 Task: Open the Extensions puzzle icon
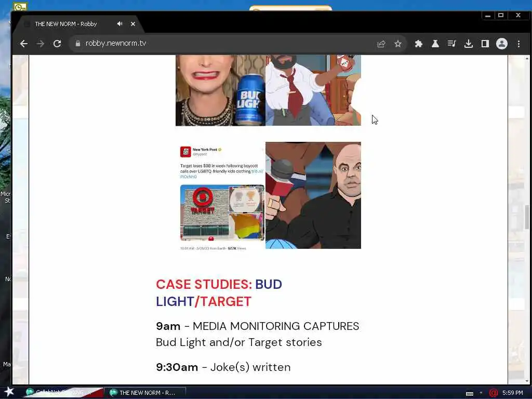[x=418, y=44]
